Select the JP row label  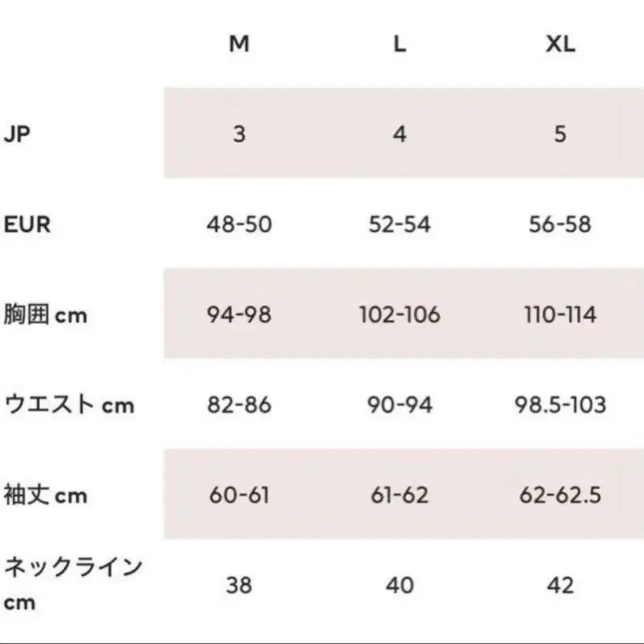pos(18,134)
